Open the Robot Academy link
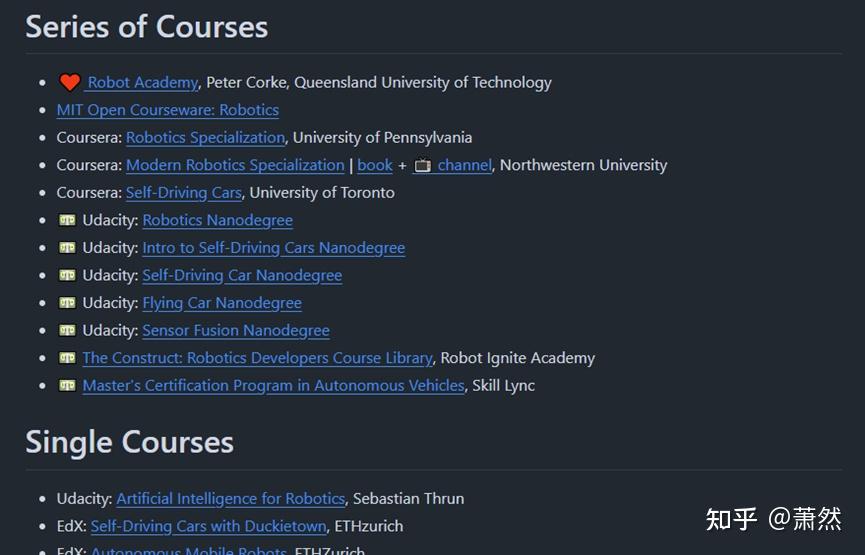 tap(142, 83)
